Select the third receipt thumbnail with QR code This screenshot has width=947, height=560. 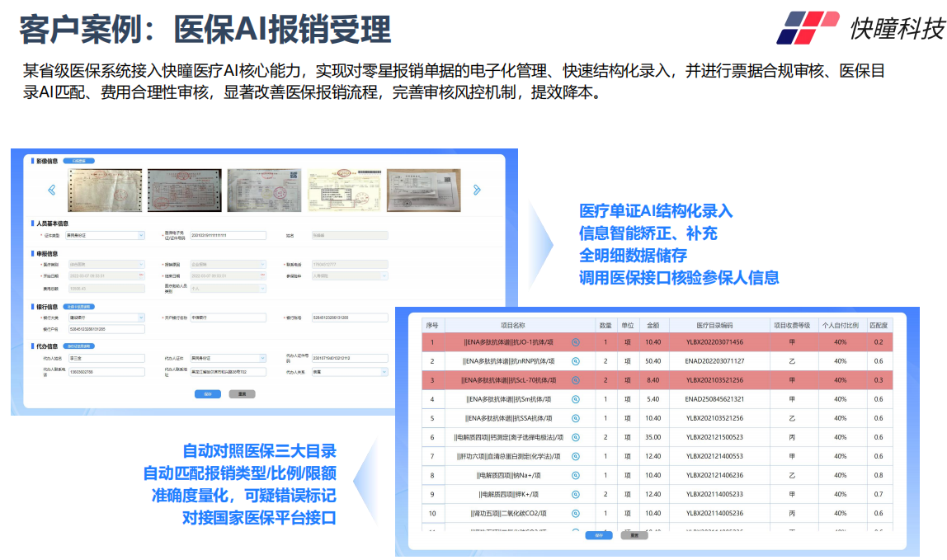coord(264,191)
